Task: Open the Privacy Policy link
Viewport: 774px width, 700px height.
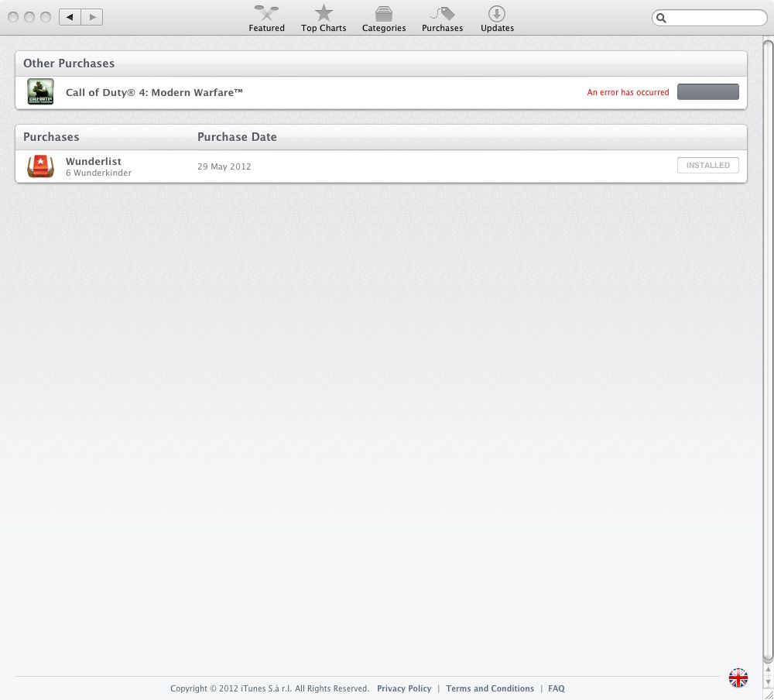Action: pos(404,688)
